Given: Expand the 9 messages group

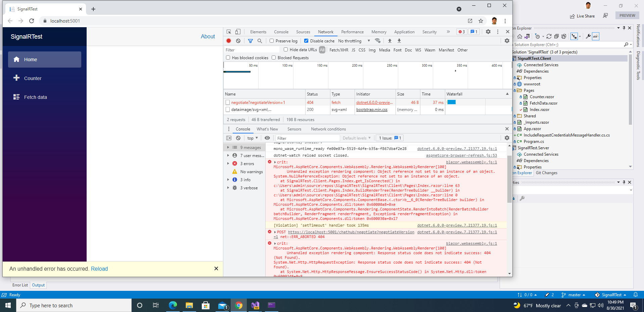Looking at the screenshot, I should tap(228, 148).
